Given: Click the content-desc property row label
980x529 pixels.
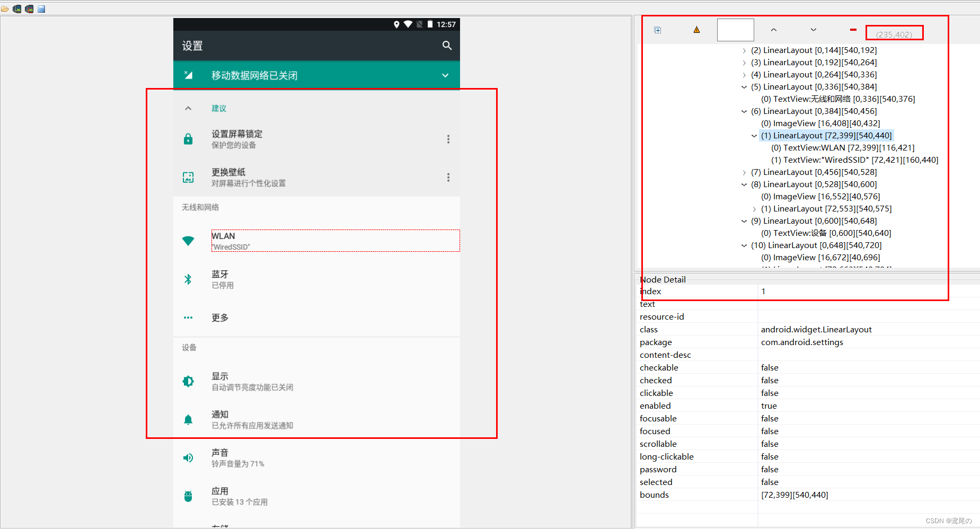Looking at the screenshot, I should (665, 355).
